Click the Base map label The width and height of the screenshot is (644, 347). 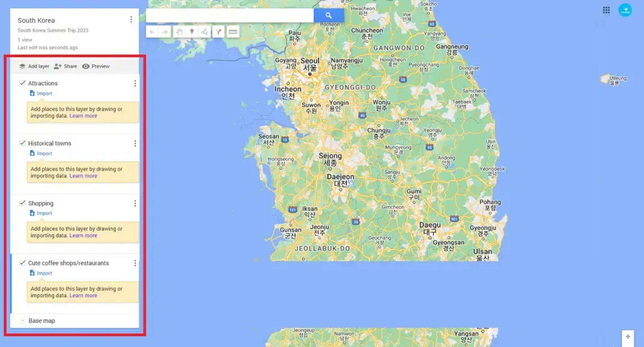click(42, 321)
